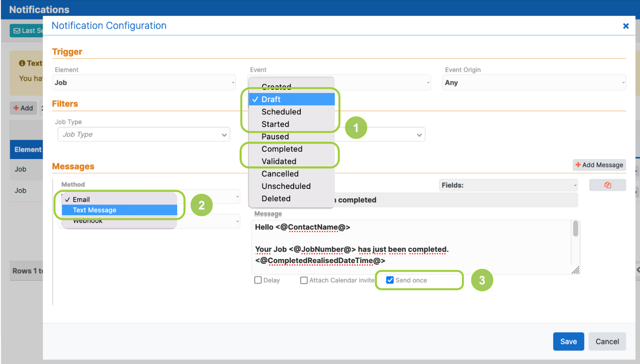Uncheck the Send once checkbox
The height and width of the screenshot is (364, 640).
tap(390, 280)
